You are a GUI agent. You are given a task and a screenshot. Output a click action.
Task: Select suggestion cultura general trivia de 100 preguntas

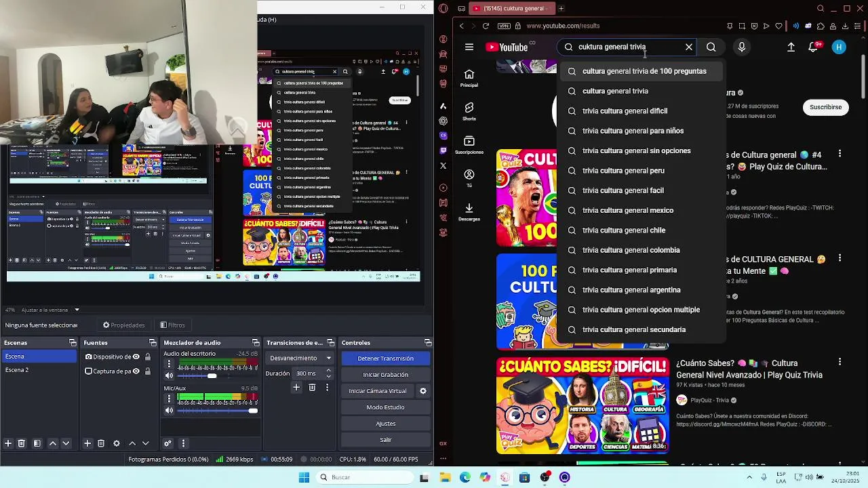point(641,71)
